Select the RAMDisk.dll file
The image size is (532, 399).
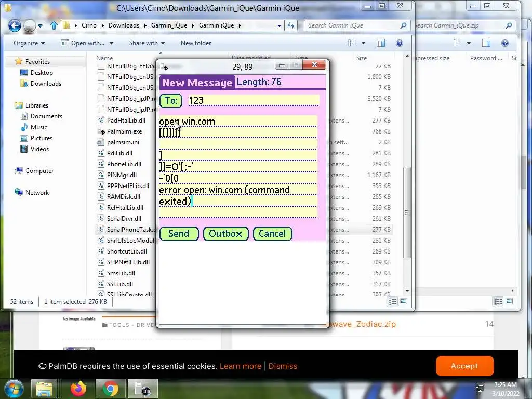tap(124, 197)
